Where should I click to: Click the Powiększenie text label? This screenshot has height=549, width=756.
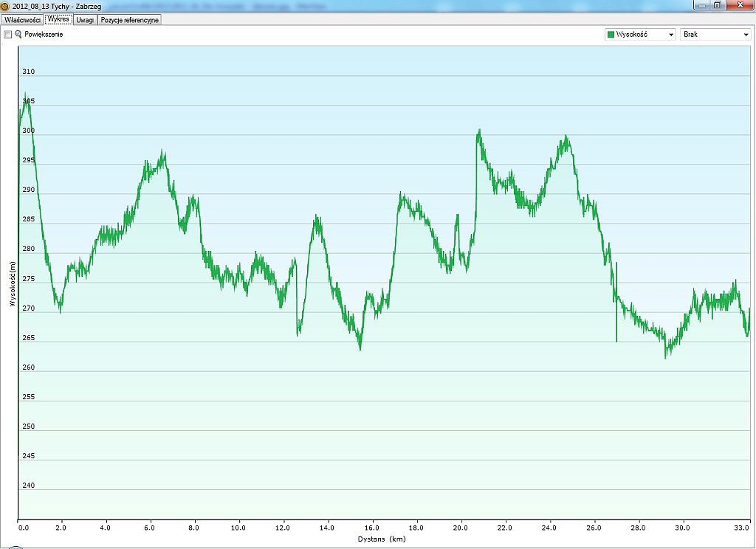coord(44,35)
